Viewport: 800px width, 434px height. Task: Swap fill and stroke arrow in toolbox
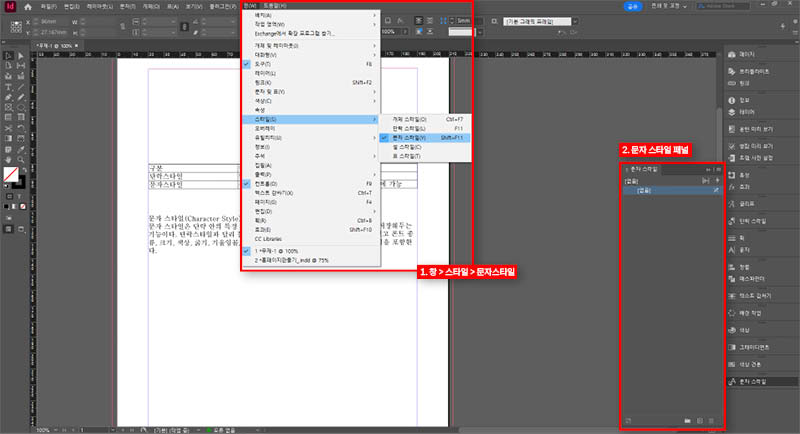[24, 170]
